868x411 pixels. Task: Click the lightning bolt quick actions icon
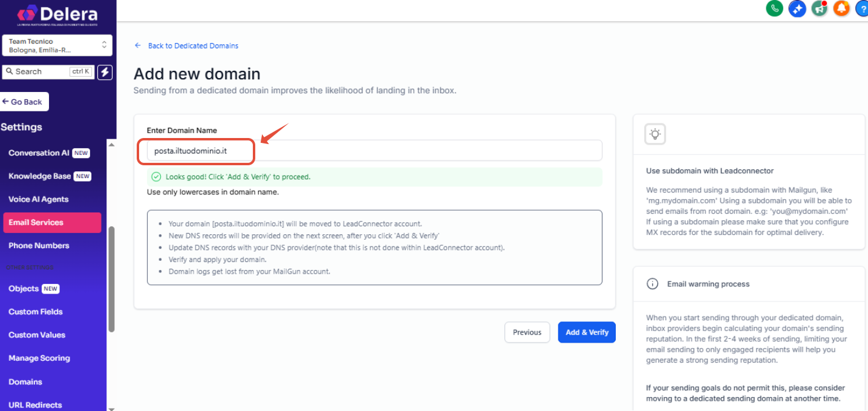coord(105,71)
